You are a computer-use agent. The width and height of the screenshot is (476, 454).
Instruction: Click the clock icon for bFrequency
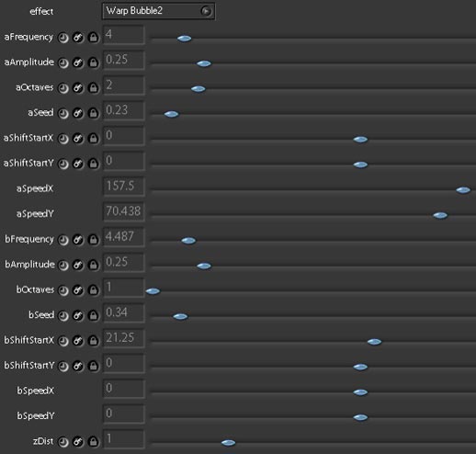(x=63, y=240)
